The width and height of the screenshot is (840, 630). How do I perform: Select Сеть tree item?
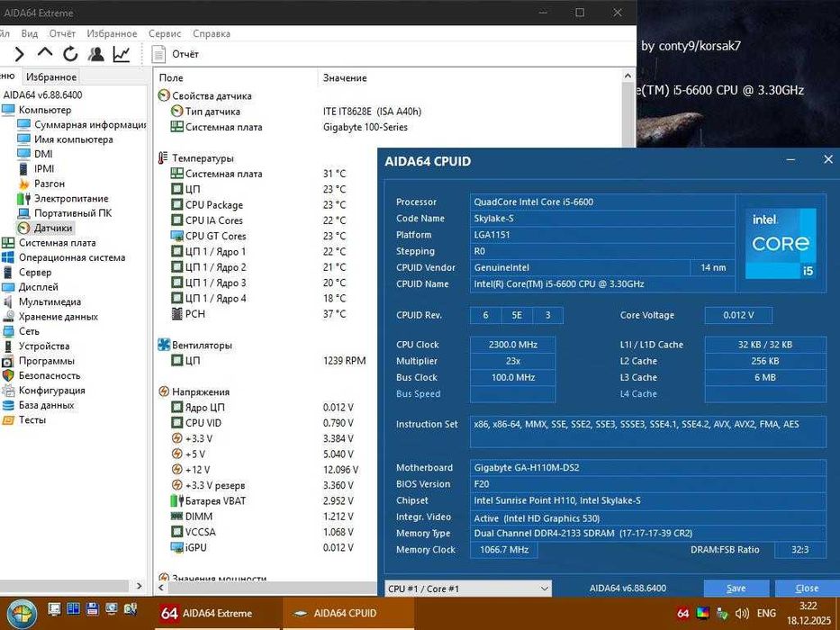coord(29,331)
